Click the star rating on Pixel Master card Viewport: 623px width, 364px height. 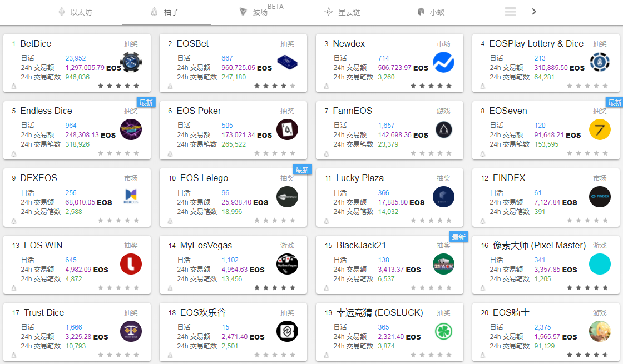click(x=587, y=287)
